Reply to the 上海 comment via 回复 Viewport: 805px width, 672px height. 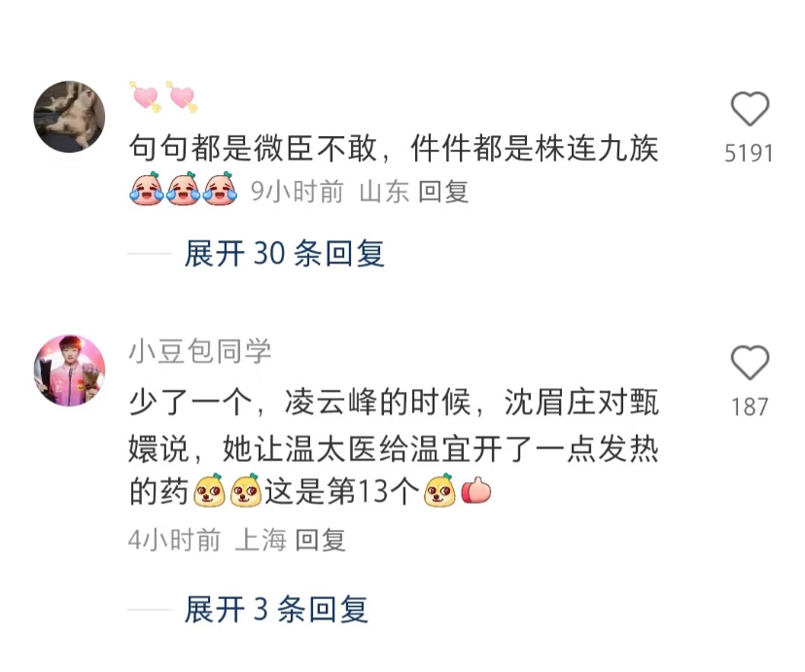pyautogui.click(x=321, y=540)
